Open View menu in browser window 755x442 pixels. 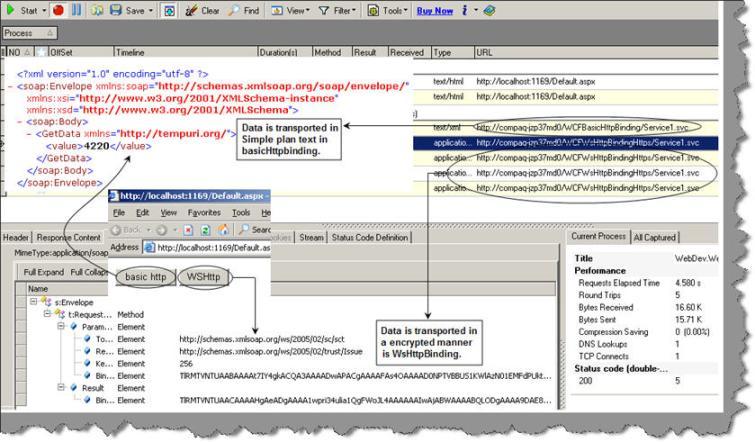[x=169, y=212]
